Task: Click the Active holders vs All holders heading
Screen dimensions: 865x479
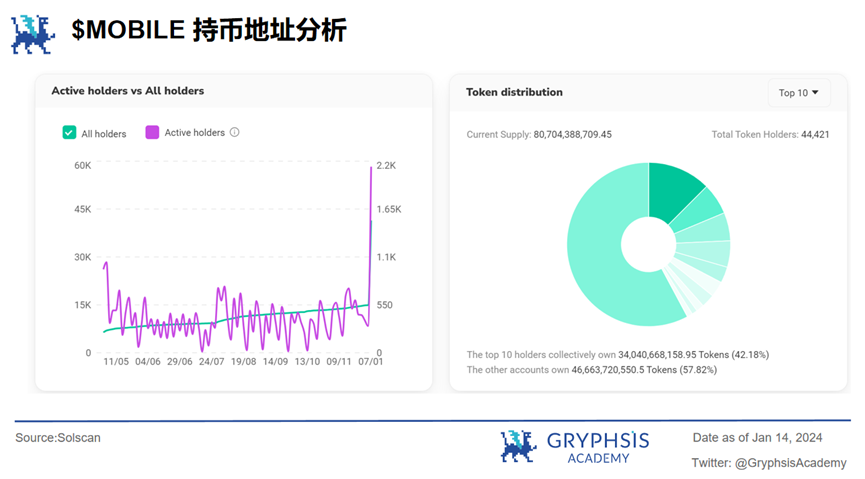Action: (127, 91)
